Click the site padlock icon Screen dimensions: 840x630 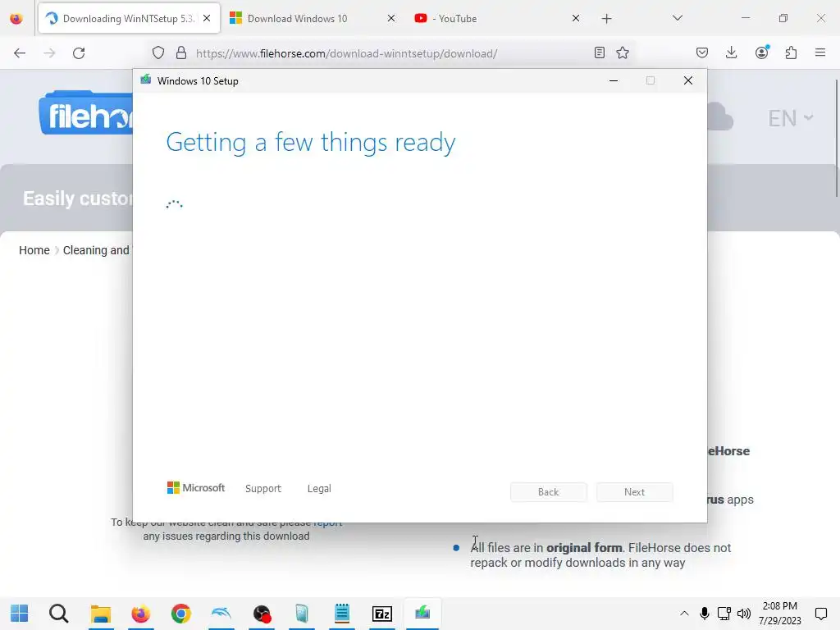pos(181,53)
